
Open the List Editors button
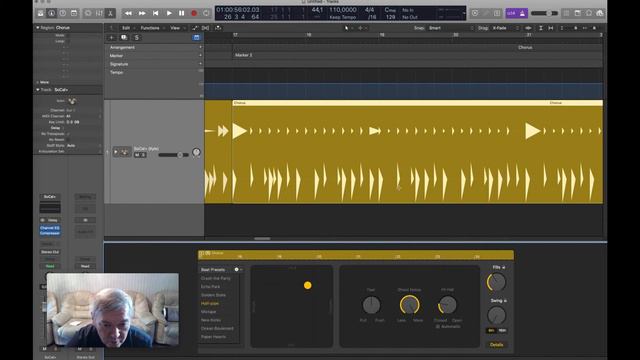coord(566,13)
